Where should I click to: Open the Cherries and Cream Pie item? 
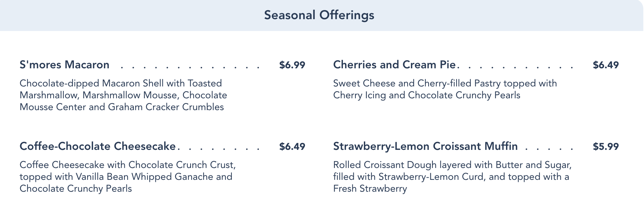point(394,65)
